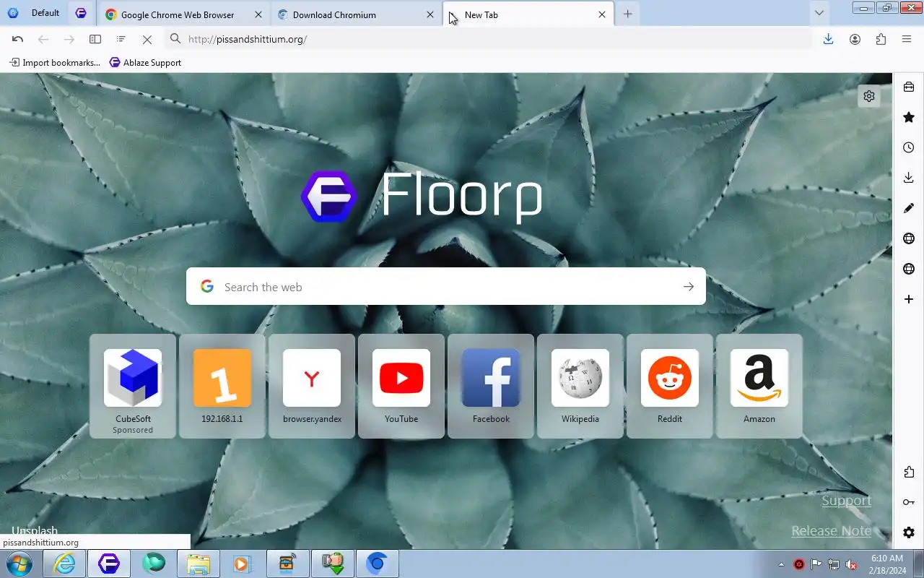Open the Amazon shortcut tile
The width and height of the screenshot is (924, 578).
[759, 386]
